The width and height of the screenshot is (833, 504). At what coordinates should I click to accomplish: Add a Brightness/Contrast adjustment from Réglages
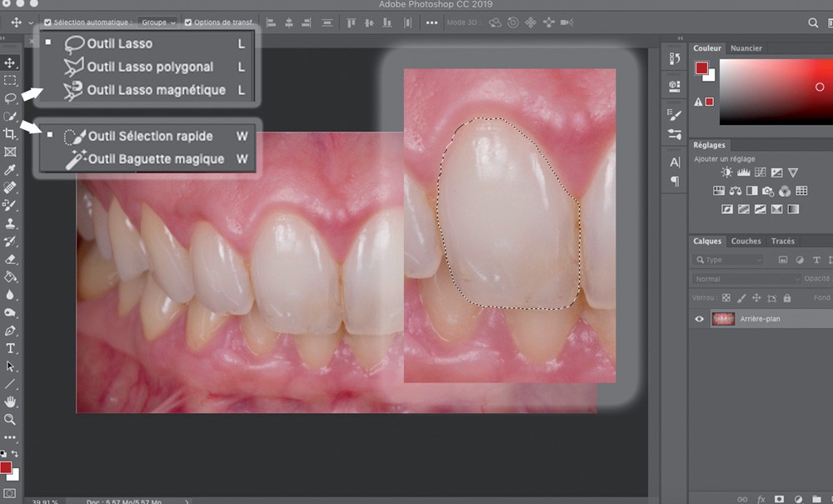pyautogui.click(x=726, y=172)
